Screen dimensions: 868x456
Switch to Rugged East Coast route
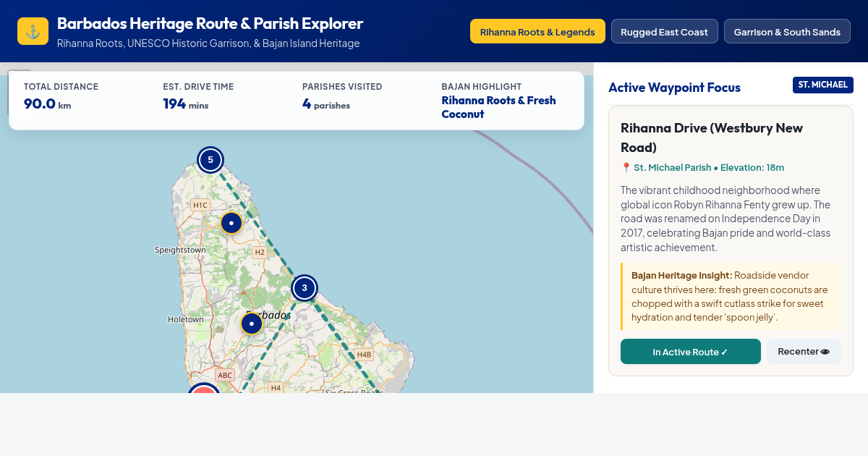coord(664,32)
